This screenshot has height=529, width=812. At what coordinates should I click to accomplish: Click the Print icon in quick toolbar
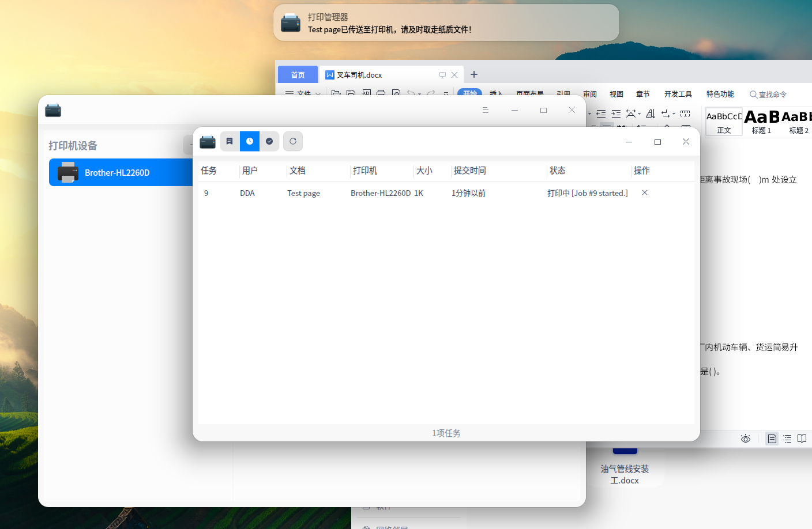pos(381,94)
